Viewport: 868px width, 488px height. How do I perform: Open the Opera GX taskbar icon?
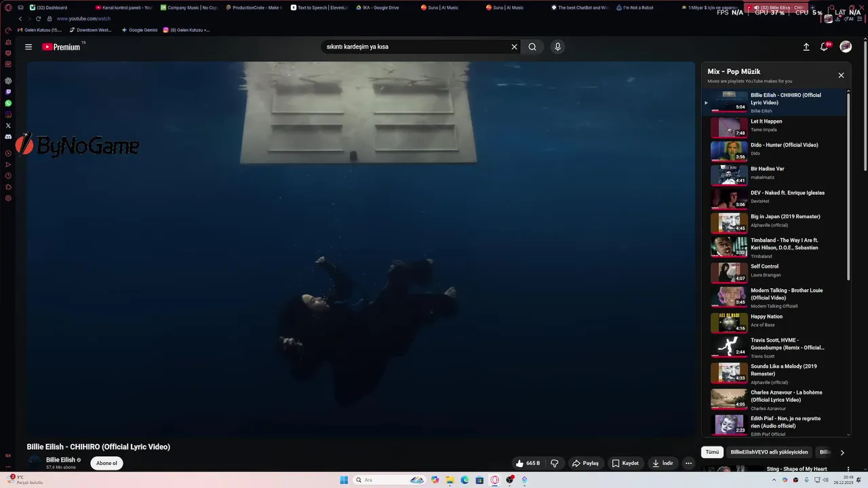(495, 480)
